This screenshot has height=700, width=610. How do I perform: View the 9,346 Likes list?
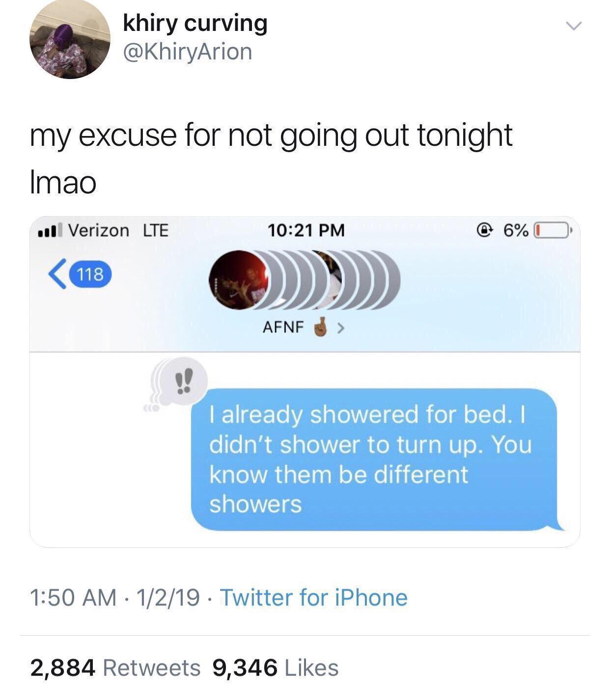pyautogui.click(x=275, y=668)
